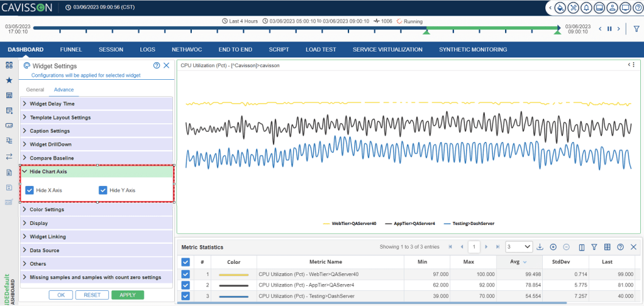Image resolution: width=644 pixels, height=306 pixels.
Task: Uncheck the Hide Y Axis checkbox
Action: [103, 190]
